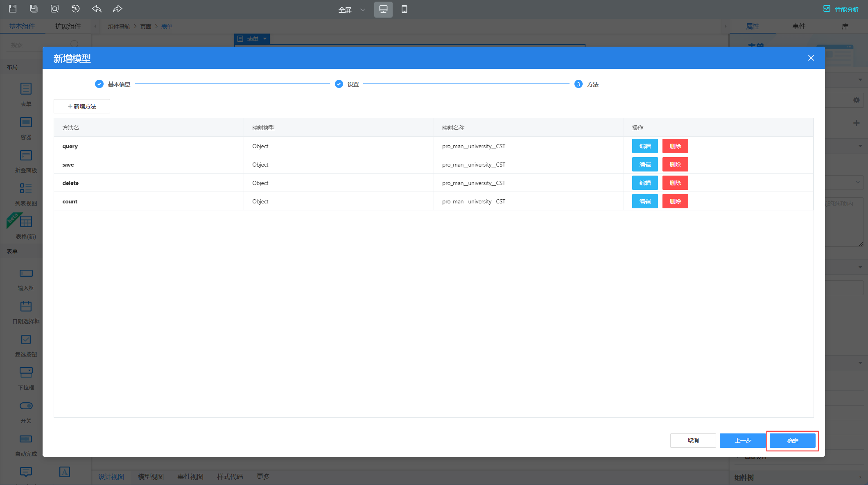
Task: Select the desktop monitor view icon
Action: [x=383, y=9]
